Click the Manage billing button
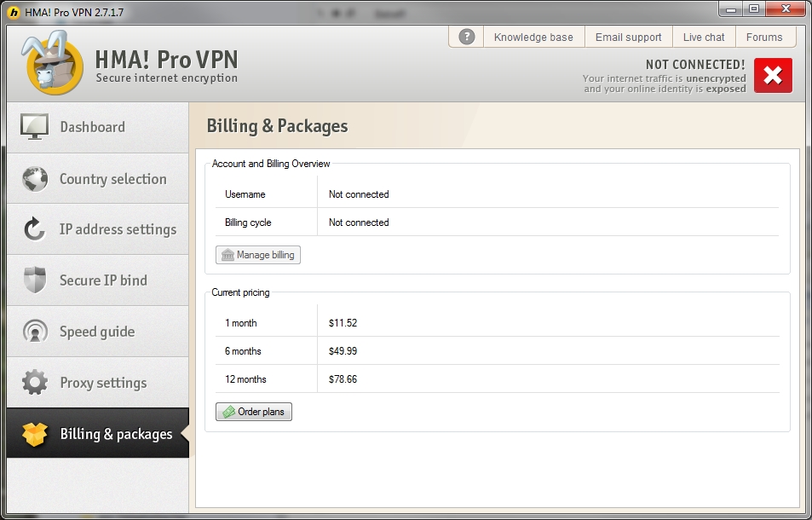Screen dimensions: 812x520 point(258,255)
